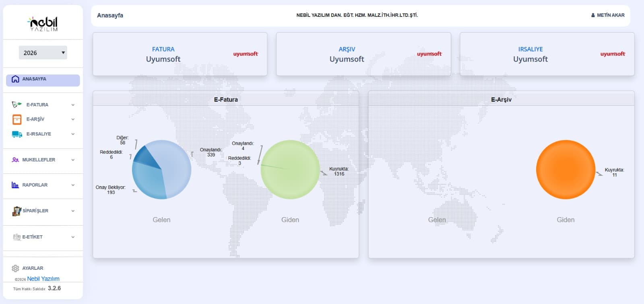Expand the E-İrsaliye menu chevron
This screenshot has height=304, width=644.
point(73,134)
